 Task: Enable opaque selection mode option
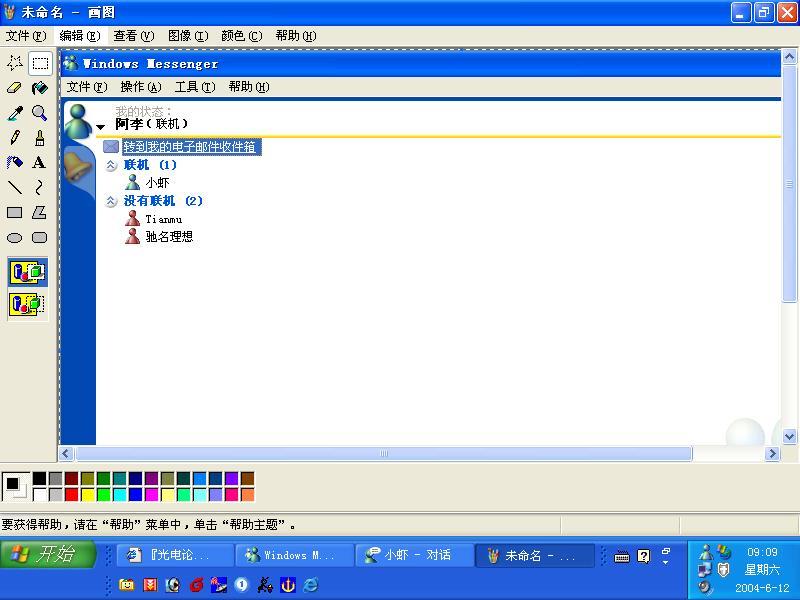click(28, 272)
